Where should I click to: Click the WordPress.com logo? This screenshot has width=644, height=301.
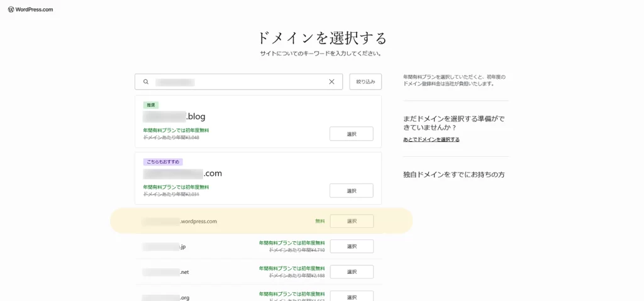coord(30,9)
